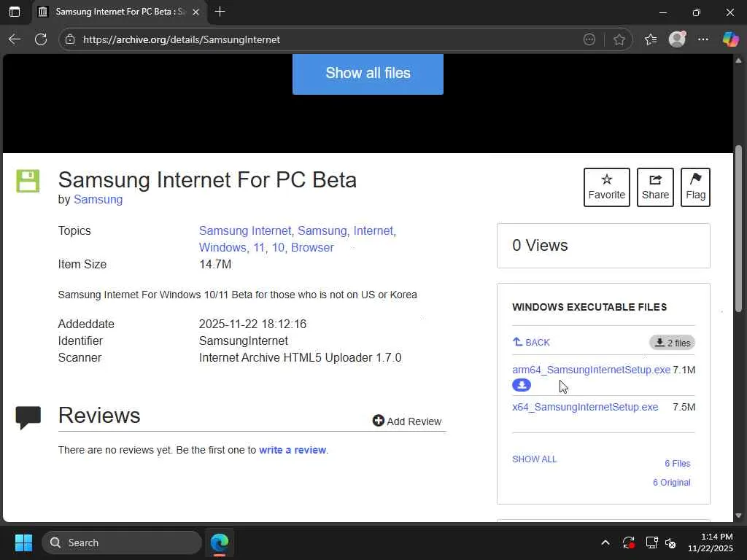This screenshot has height=560, width=747.
Task: Click the network display tray icon
Action: 651,542
